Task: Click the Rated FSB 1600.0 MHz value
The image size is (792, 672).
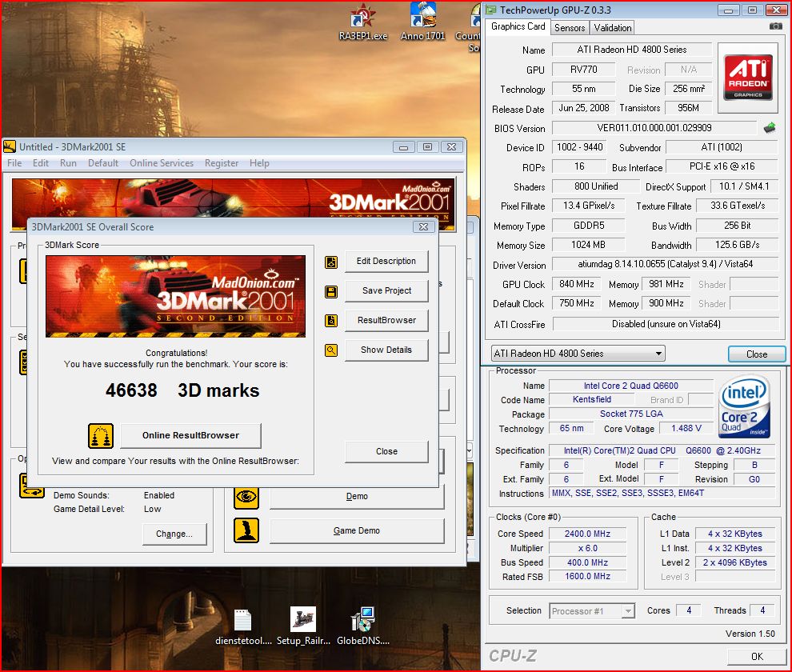Action: pyautogui.click(x=587, y=577)
